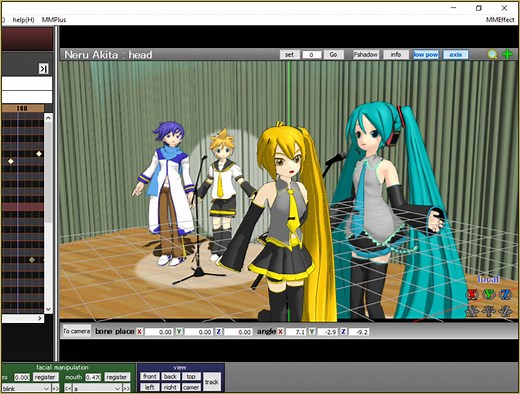Toggle the low pow mode button
This screenshot has width=520, height=394.
[426, 54]
